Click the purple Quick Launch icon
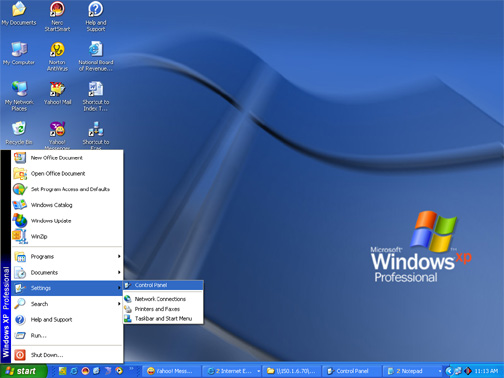The image size is (504, 378). 108,371
